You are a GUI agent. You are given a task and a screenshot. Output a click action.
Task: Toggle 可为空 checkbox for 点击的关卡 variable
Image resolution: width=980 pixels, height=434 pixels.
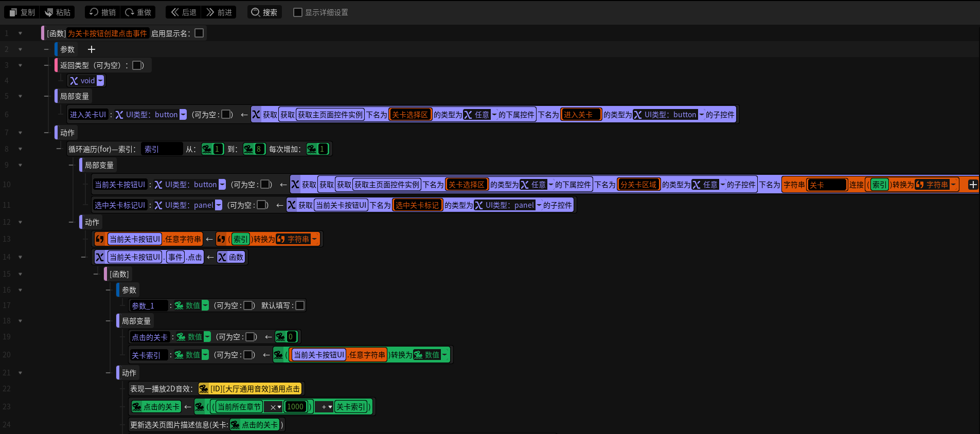(x=250, y=337)
